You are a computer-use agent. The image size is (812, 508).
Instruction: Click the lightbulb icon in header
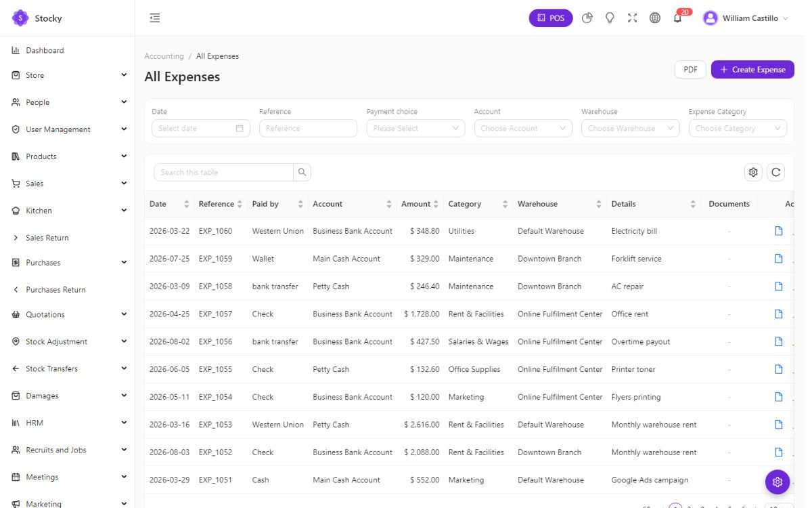coord(610,18)
